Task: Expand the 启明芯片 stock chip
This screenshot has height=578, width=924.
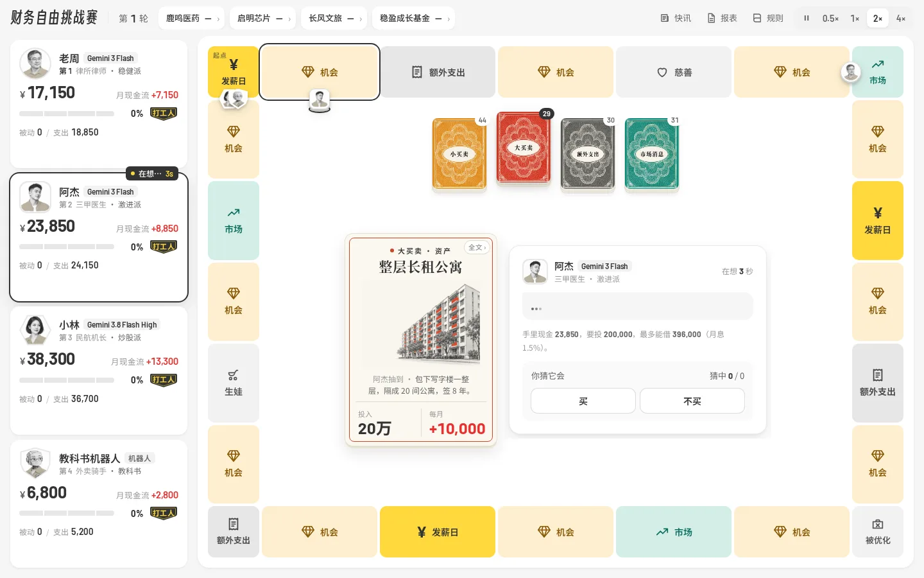Action: 263,18
